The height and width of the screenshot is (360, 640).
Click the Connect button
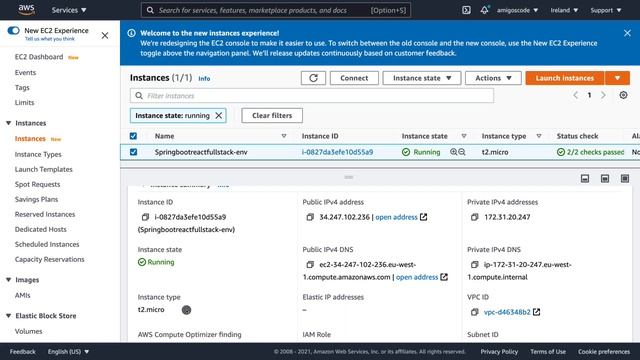point(354,78)
